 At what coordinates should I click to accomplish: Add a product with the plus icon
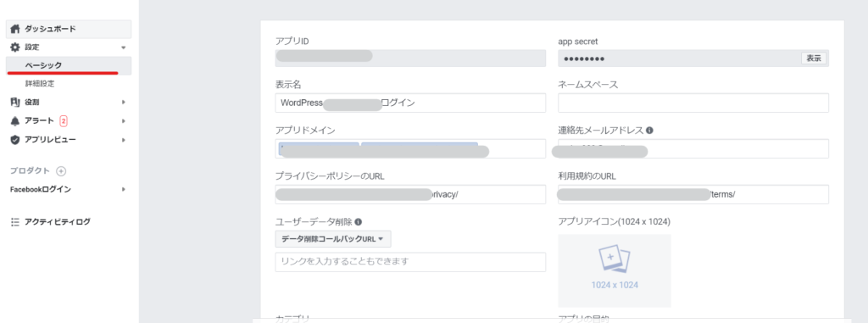coord(61,171)
